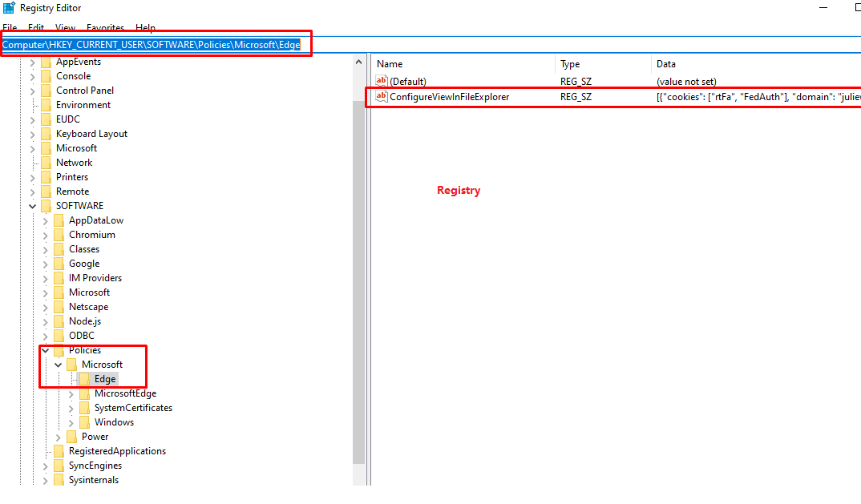The height and width of the screenshot is (504, 861).
Task: Click the Chromium key folder icon
Action: [59, 234]
